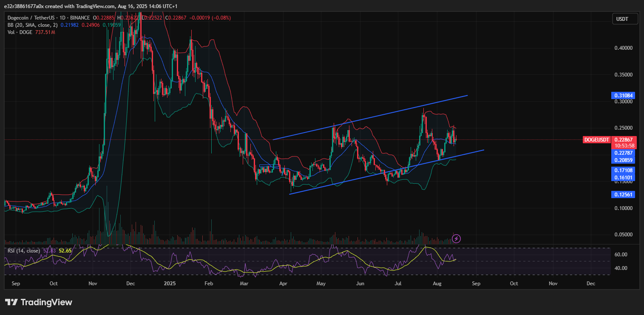This screenshot has width=644, height=315.
Task: Click the 0.40000 price axis tick
Action: coord(624,48)
